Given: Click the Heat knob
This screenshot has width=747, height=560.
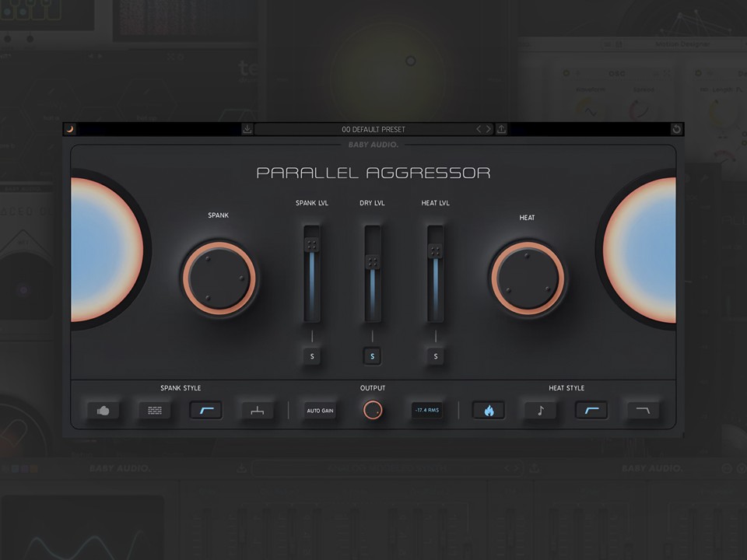Looking at the screenshot, I should 528,278.
